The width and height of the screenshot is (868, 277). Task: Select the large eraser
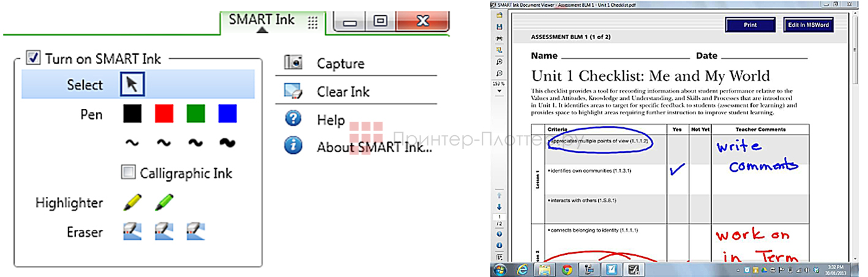[196, 231]
